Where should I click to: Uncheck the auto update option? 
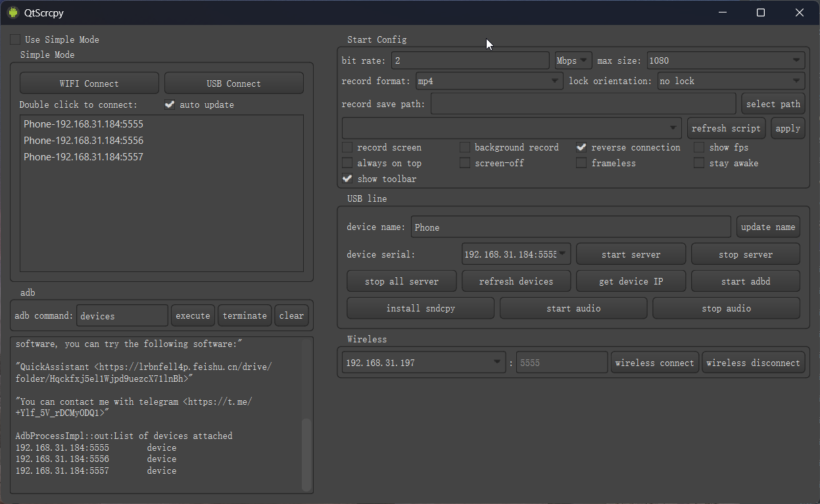coord(170,104)
